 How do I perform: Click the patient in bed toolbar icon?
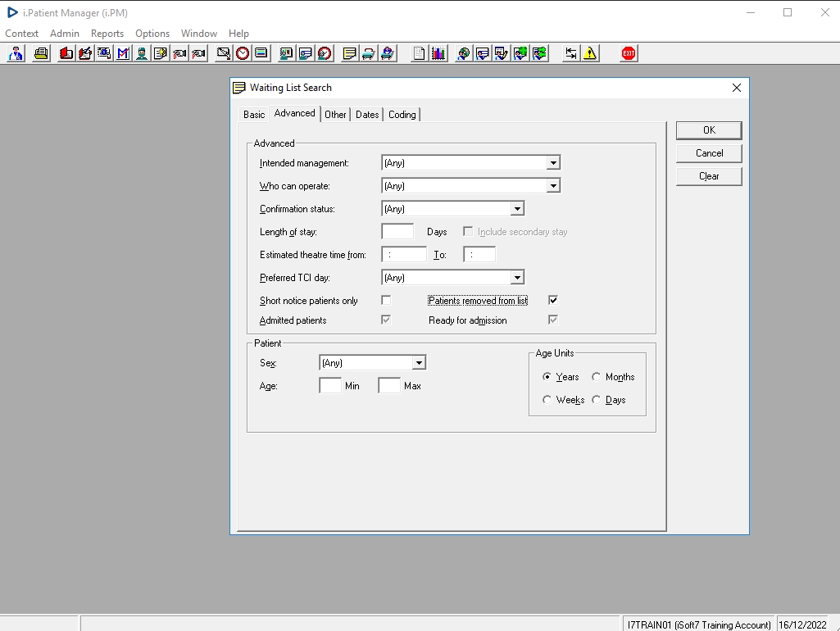click(x=388, y=53)
